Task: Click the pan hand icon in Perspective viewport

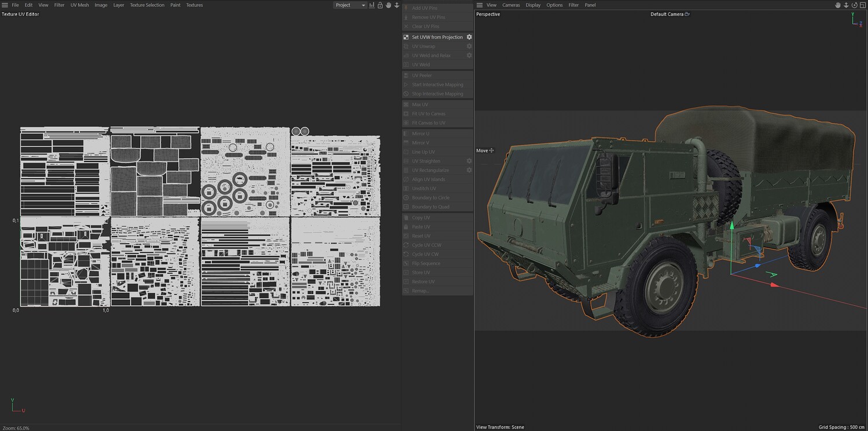Action: [837, 5]
